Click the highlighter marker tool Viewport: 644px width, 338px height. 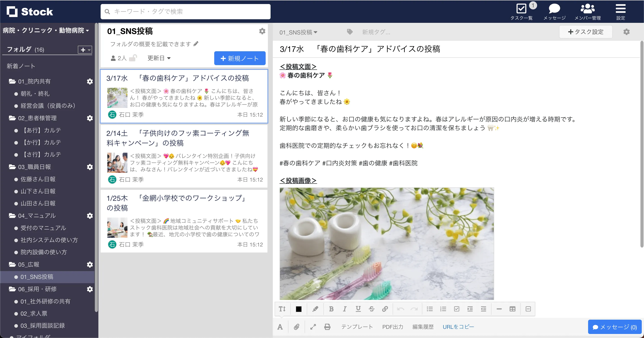tap(315, 309)
